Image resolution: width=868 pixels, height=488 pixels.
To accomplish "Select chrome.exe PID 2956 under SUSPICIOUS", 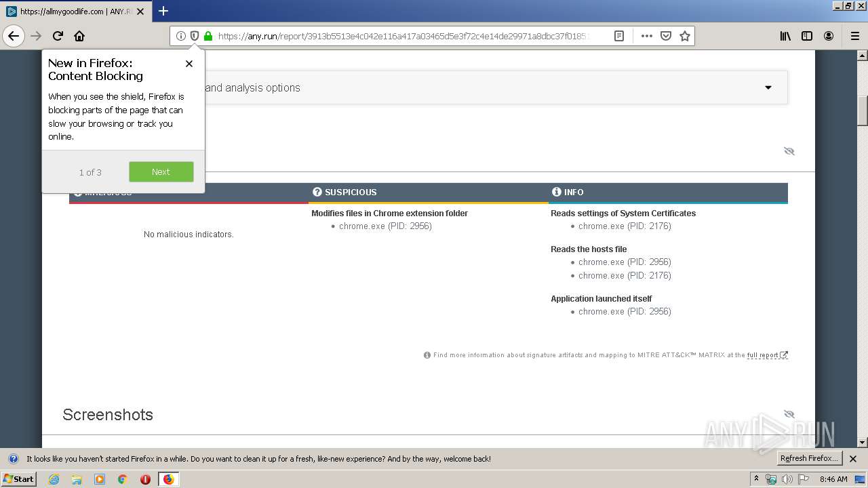I will pos(385,226).
